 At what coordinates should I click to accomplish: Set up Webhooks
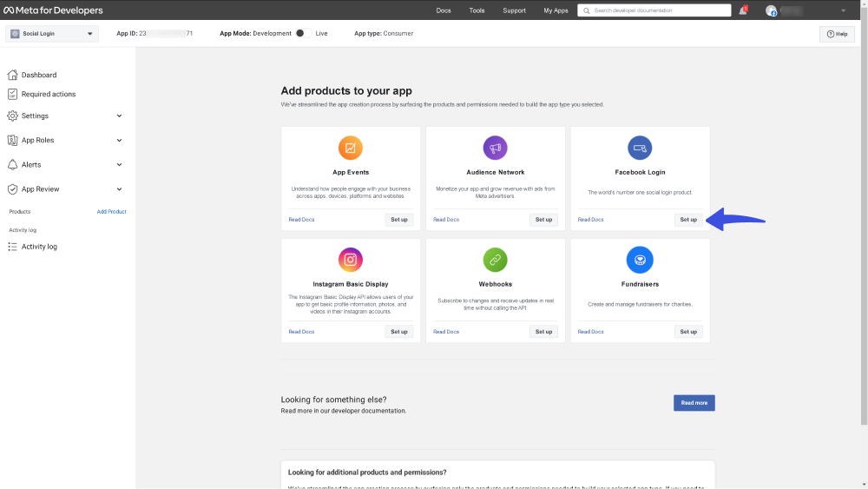coord(543,332)
